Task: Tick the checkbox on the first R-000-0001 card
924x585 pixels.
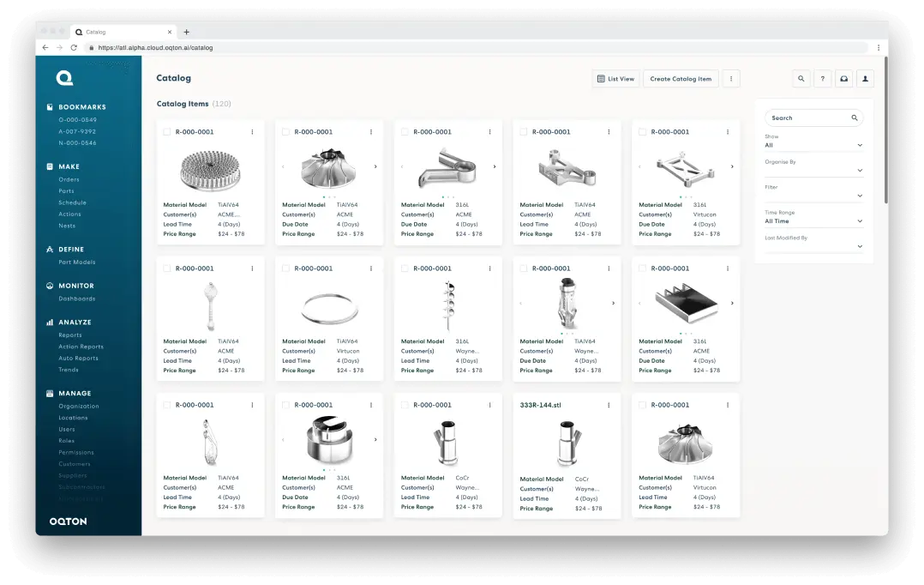Action: [x=166, y=131]
